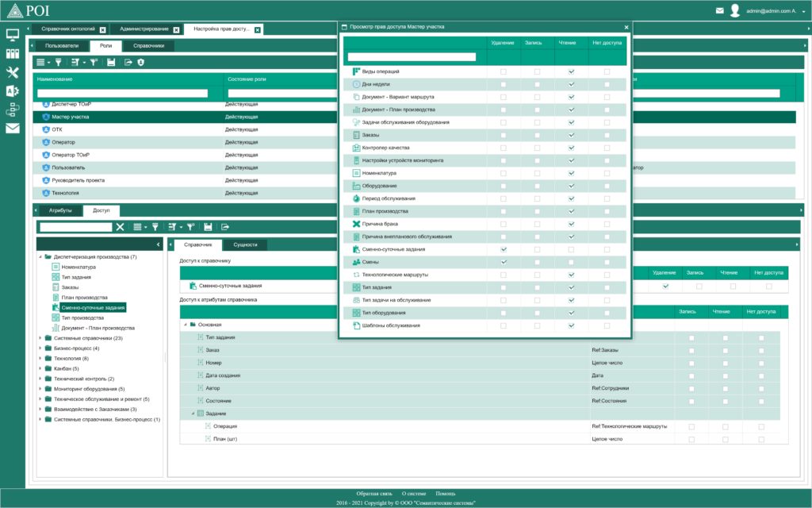The height and width of the screenshot is (508, 812).
Task: Switch to the Справочники tab
Action: tap(148, 45)
